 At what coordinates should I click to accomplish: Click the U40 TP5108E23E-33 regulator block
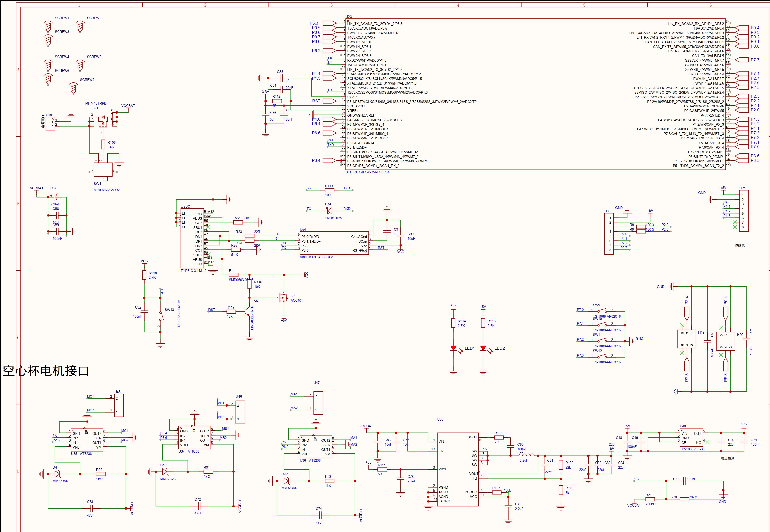click(691, 438)
